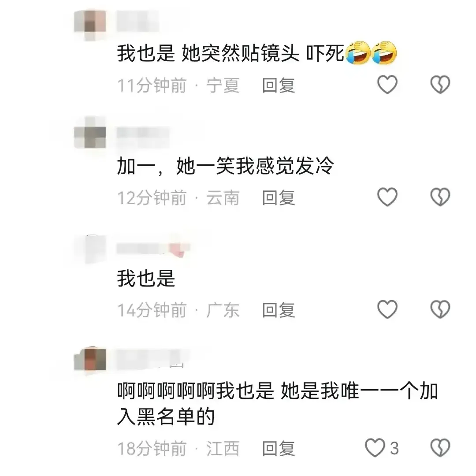
Task: Dislike the 广东 comment with broken heart
Action: pyautogui.click(x=440, y=309)
